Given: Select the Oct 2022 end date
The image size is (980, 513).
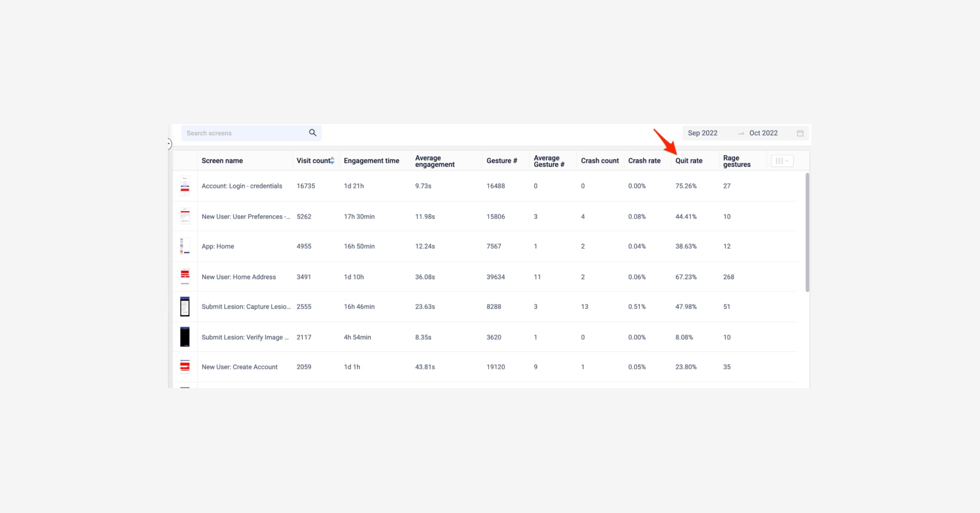Looking at the screenshot, I should point(763,133).
